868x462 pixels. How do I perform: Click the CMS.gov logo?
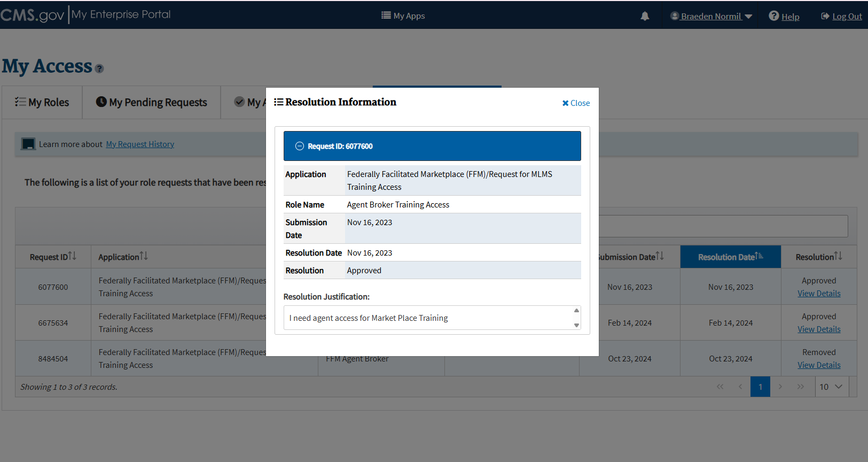click(33, 15)
